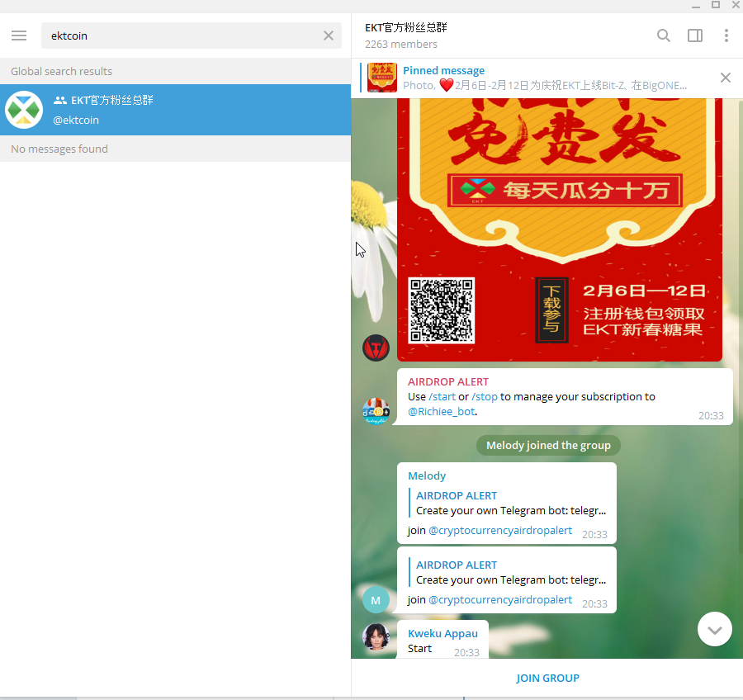Search within this chat using the magnifier
743x700 pixels.
click(x=664, y=35)
